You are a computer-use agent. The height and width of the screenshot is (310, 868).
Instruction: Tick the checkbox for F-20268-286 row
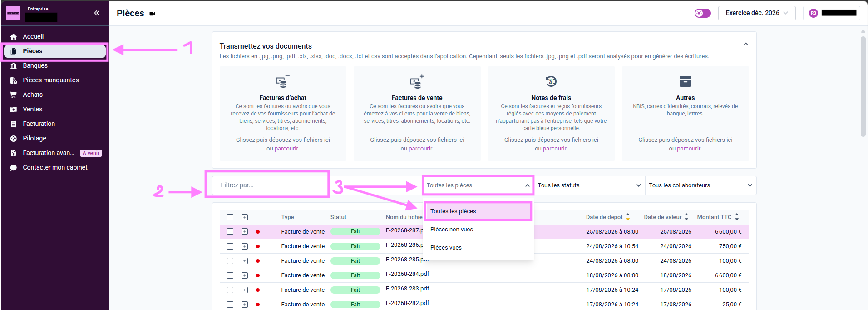coord(230,246)
